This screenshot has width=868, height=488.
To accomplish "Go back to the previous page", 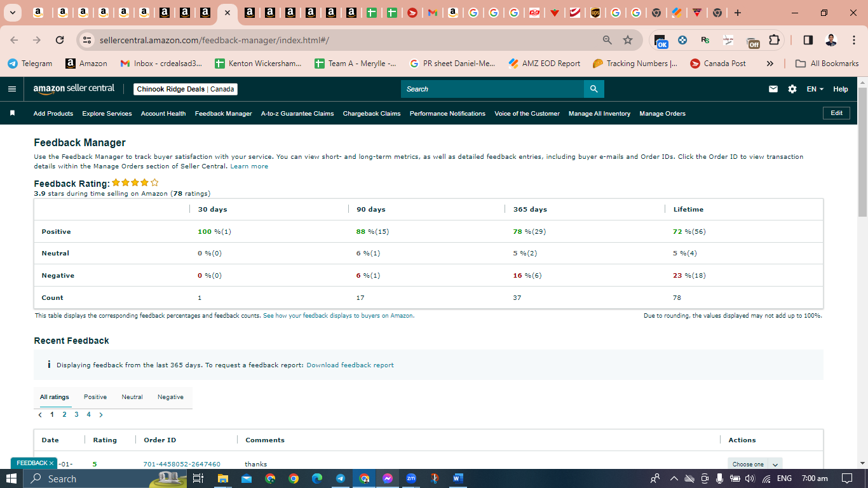I will pyautogui.click(x=15, y=40).
